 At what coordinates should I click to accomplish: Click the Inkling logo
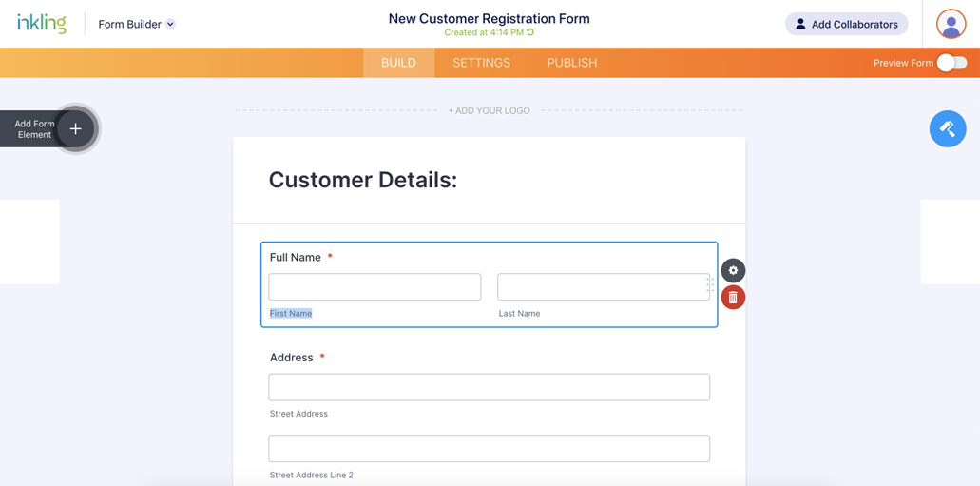point(42,24)
